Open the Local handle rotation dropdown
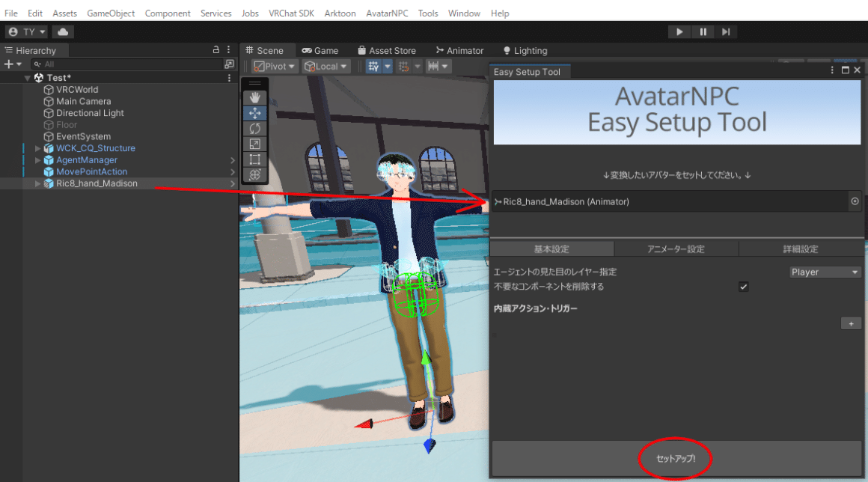 point(326,67)
